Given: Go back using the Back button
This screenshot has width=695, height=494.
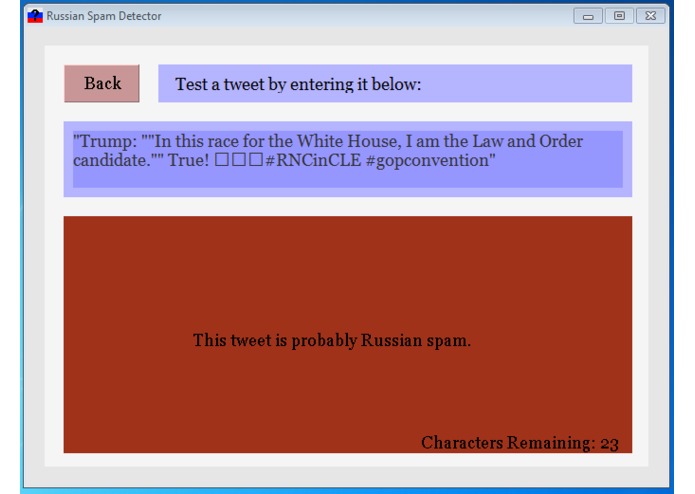Looking at the screenshot, I should pyautogui.click(x=102, y=83).
